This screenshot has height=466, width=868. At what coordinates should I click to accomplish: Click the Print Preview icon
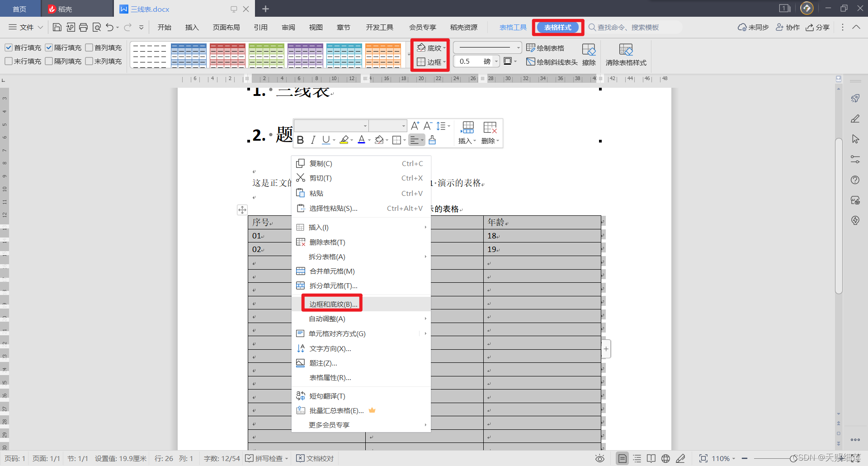pyautogui.click(x=96, y=27)
